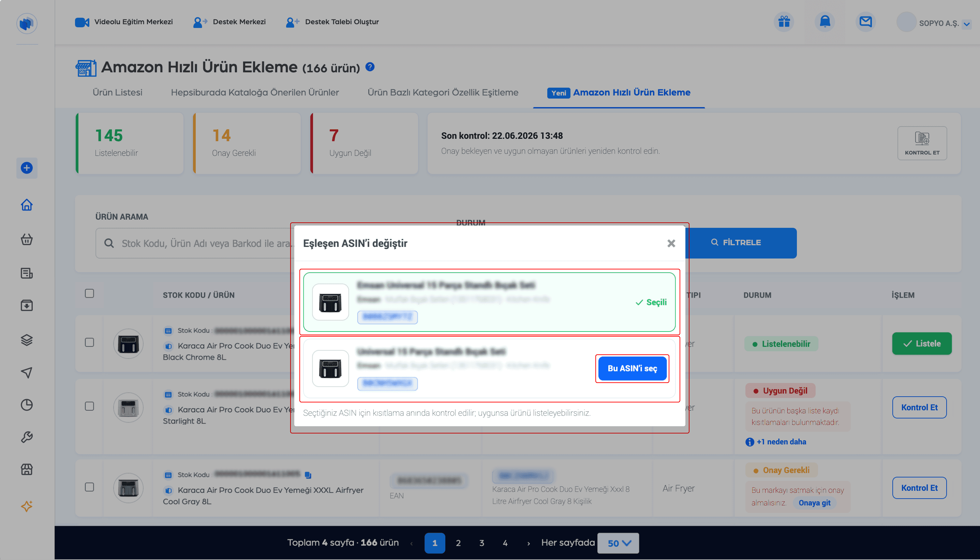980x560 pixels.
Task: Click the 14 Onay Gerekli summary card
Action: tap(247, 143)
